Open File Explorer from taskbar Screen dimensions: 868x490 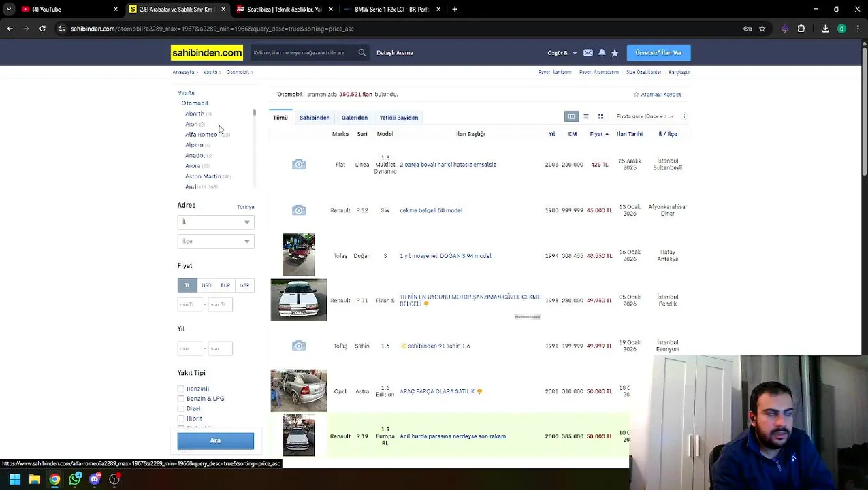point(35,479)
